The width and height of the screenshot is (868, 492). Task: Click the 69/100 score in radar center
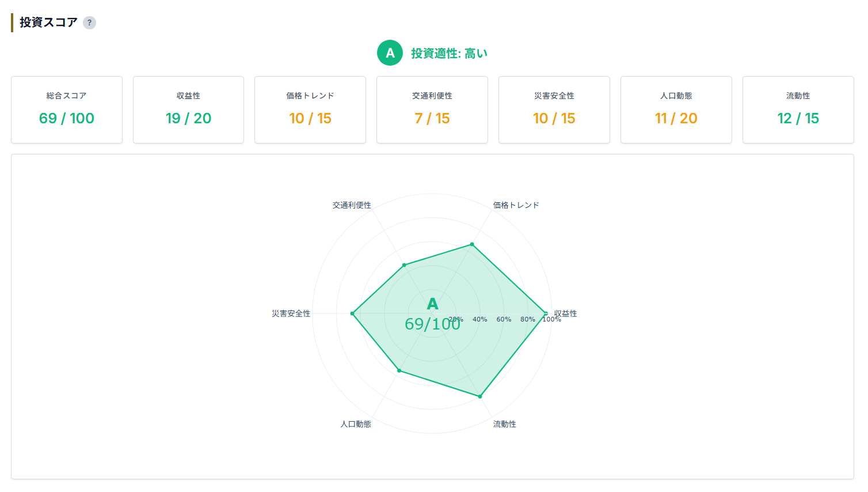click(432, 324)
